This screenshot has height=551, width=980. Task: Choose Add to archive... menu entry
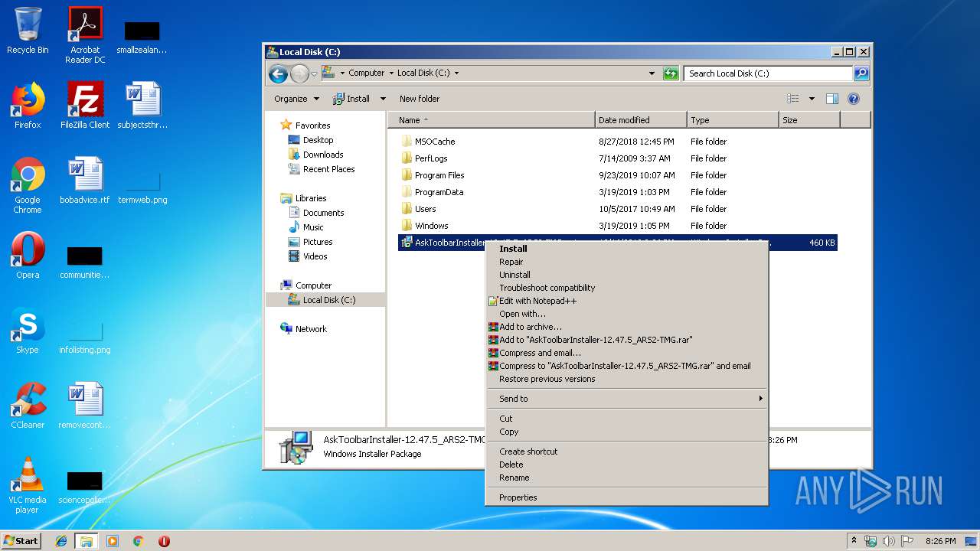pyautogui.click(x=627, y=327)
